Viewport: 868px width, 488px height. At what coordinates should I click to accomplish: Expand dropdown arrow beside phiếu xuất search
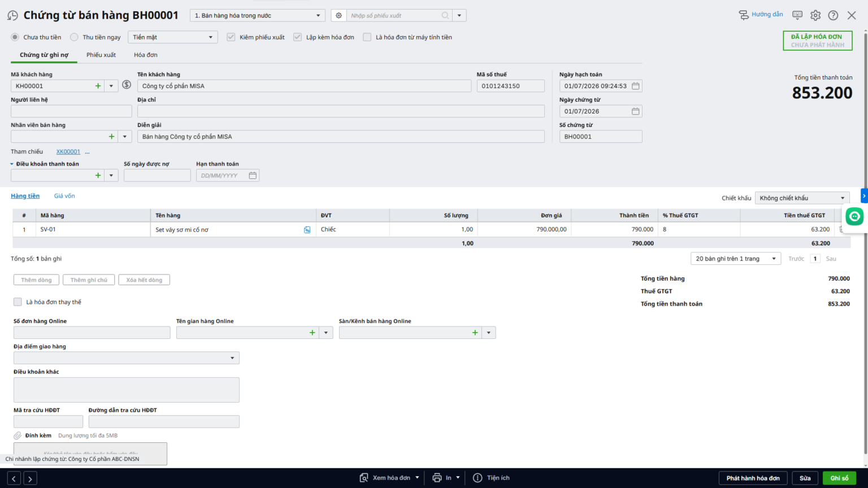point(459,16)
